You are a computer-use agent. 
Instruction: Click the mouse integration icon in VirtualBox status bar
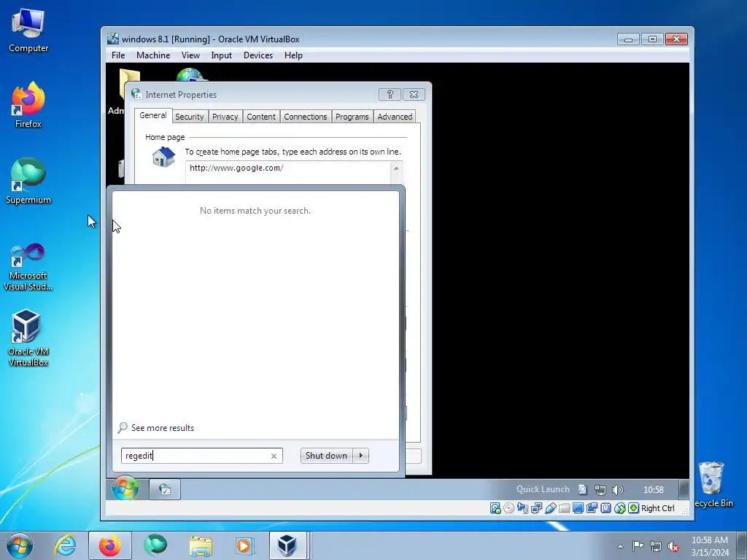619,508
